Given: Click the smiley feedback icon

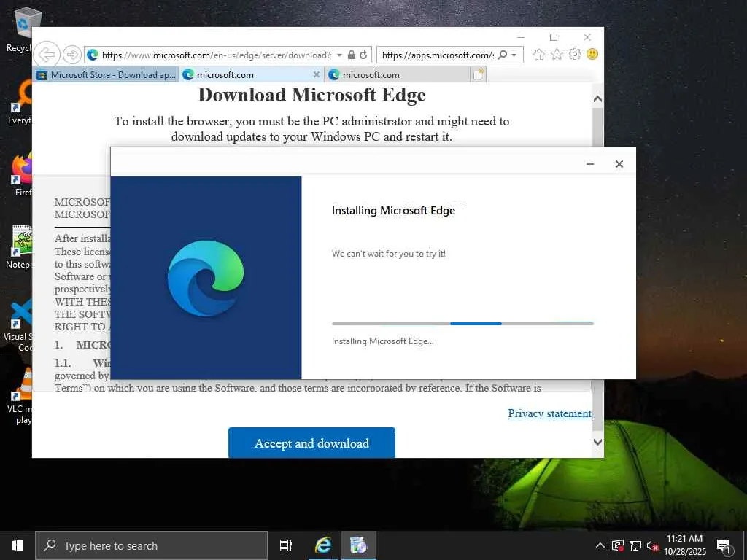Looking at the screenshot, I should click(x=592, y=54).
